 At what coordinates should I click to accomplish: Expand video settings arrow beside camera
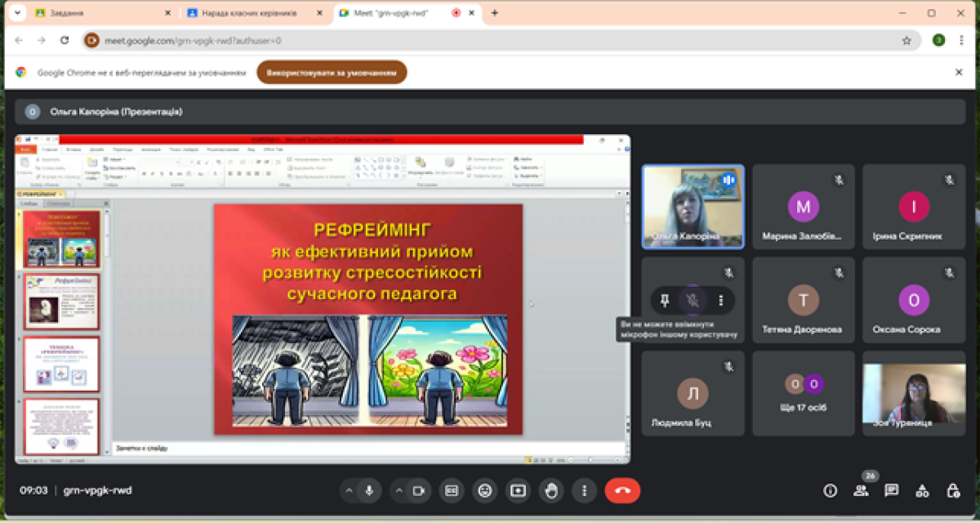[399, 490]
